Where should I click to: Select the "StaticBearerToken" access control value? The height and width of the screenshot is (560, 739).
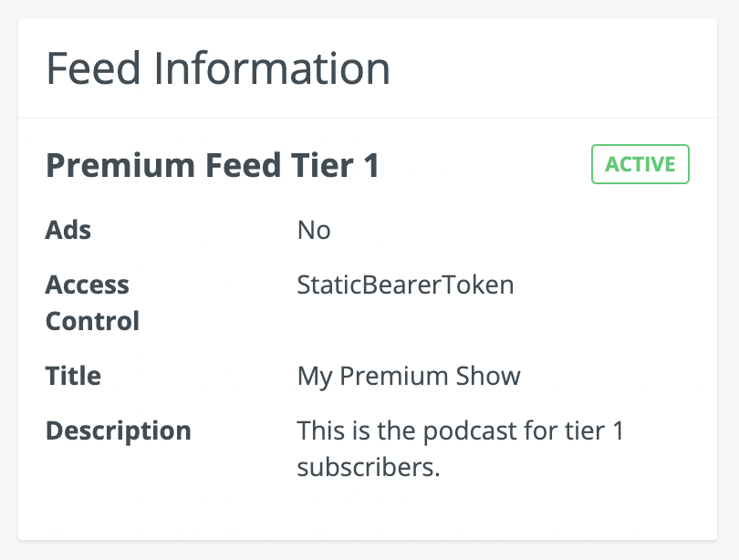point(405,285)
